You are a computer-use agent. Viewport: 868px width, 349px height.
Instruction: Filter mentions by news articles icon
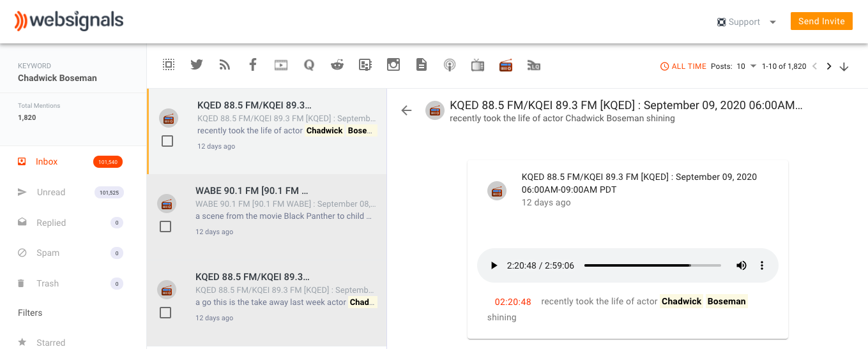(x=365, y=64)
